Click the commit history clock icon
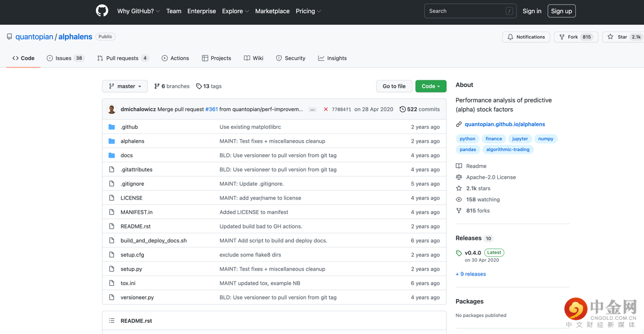Viewport: 644px width, 334px height. (402, 109)
